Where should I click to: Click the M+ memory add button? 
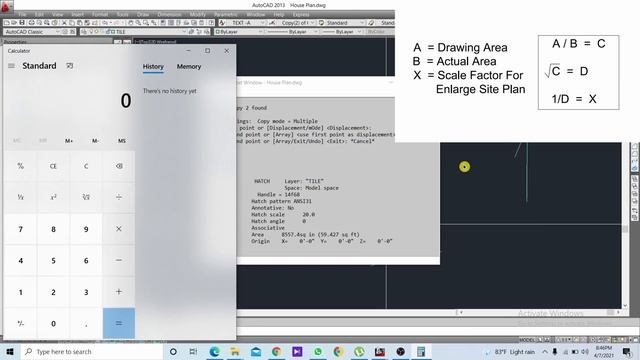pos(69,141)
